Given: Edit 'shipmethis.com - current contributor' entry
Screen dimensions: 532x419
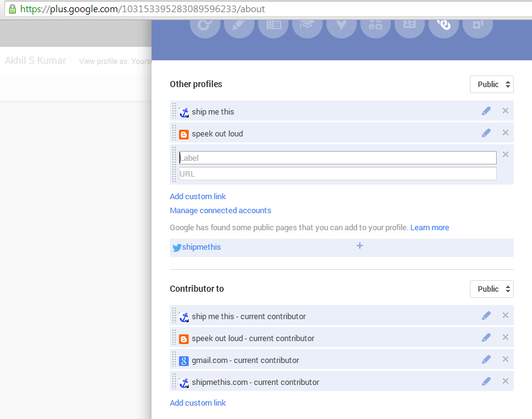Looking at the screenshot, I should (x=486, y=382).
